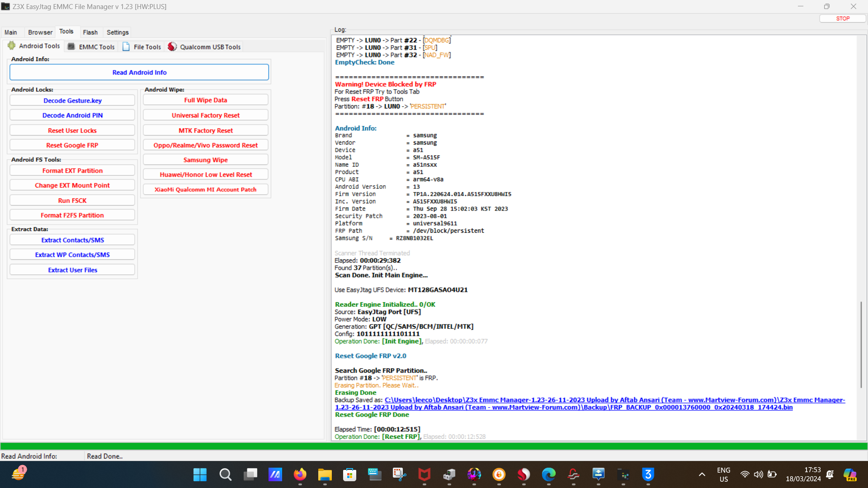Image resolution: width=868 pixels, height=488 pixels.
Task: Click Decode Gesture.key button
Action: coord(72,100)
